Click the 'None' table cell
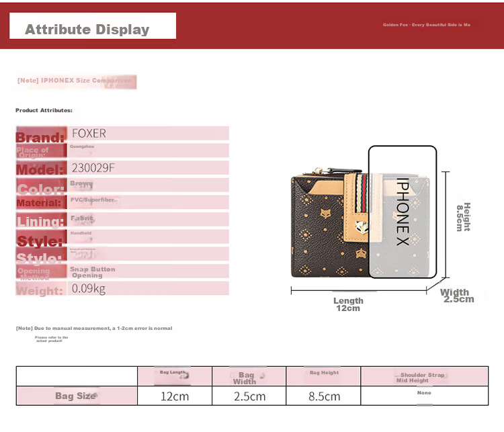Viewport: 504px width, 432px height. coord(424,396)
